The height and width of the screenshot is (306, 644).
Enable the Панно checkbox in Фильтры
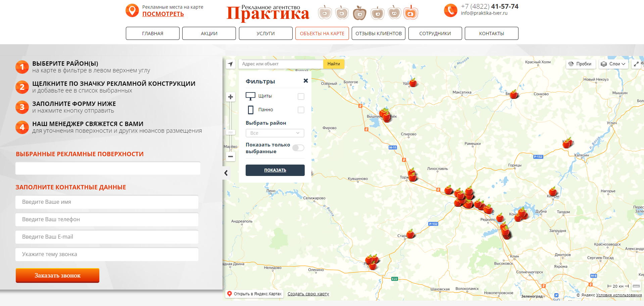(301, 110)
